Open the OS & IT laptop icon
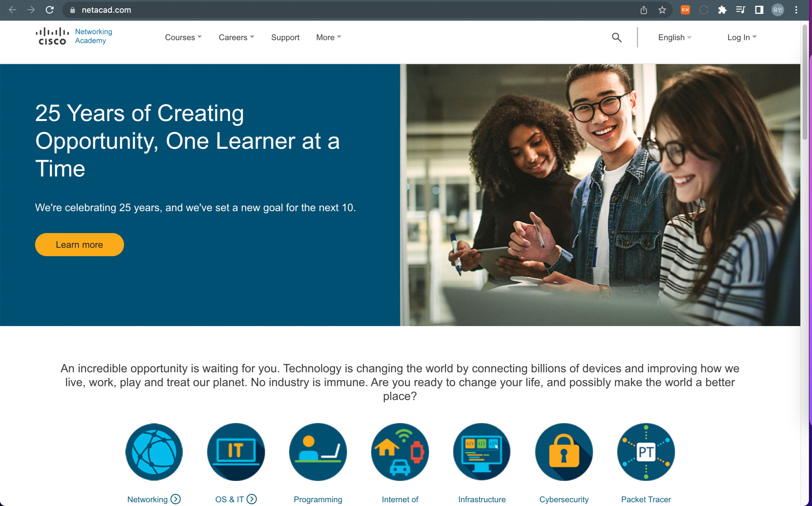Screen dimensions: 812x506 click(236, 452)
